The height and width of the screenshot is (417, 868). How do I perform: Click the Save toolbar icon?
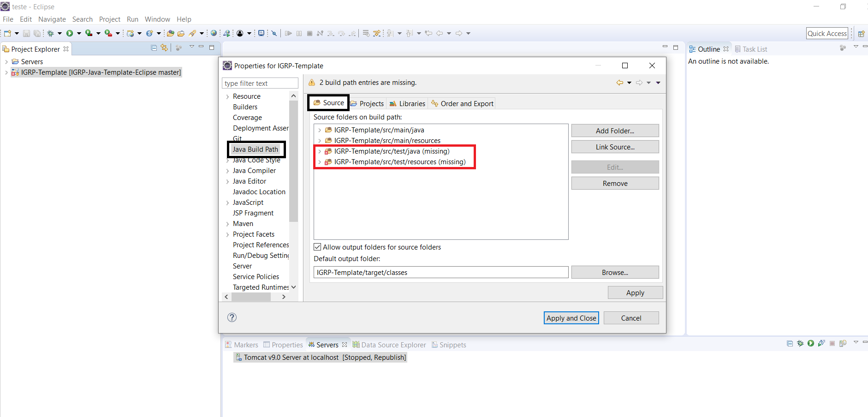[26, 33]
